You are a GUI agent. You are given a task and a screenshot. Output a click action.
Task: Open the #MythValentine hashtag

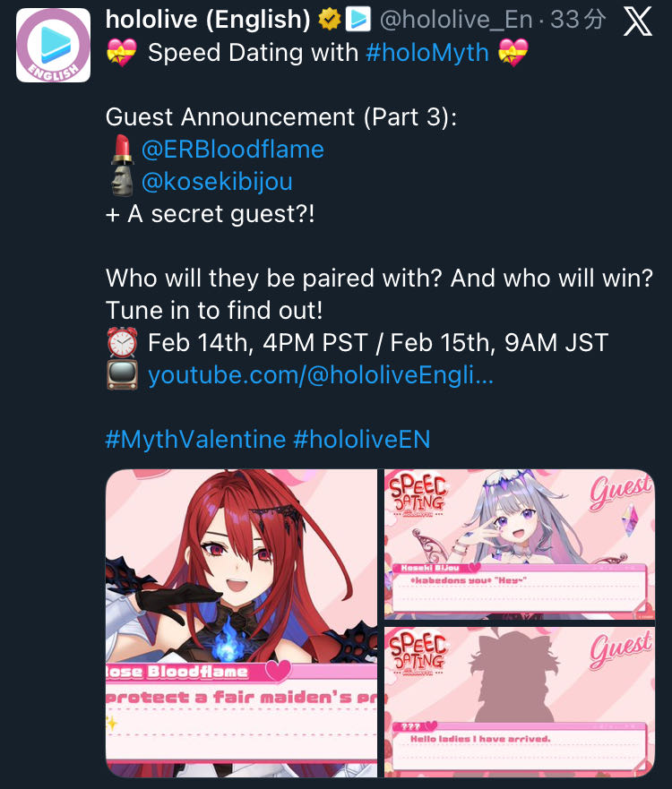pos(196,440)
